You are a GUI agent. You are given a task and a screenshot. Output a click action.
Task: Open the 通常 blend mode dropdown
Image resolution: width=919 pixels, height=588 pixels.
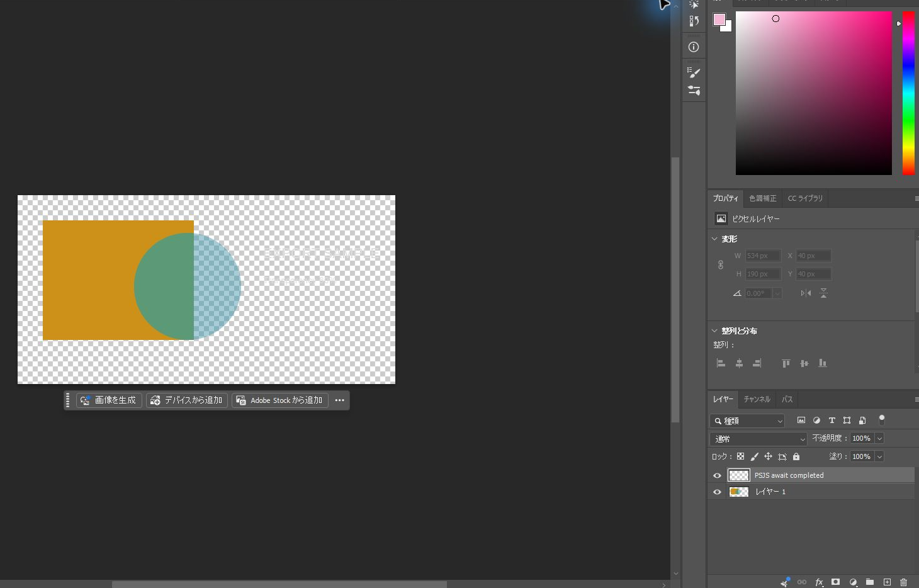[x=758, y=439]
